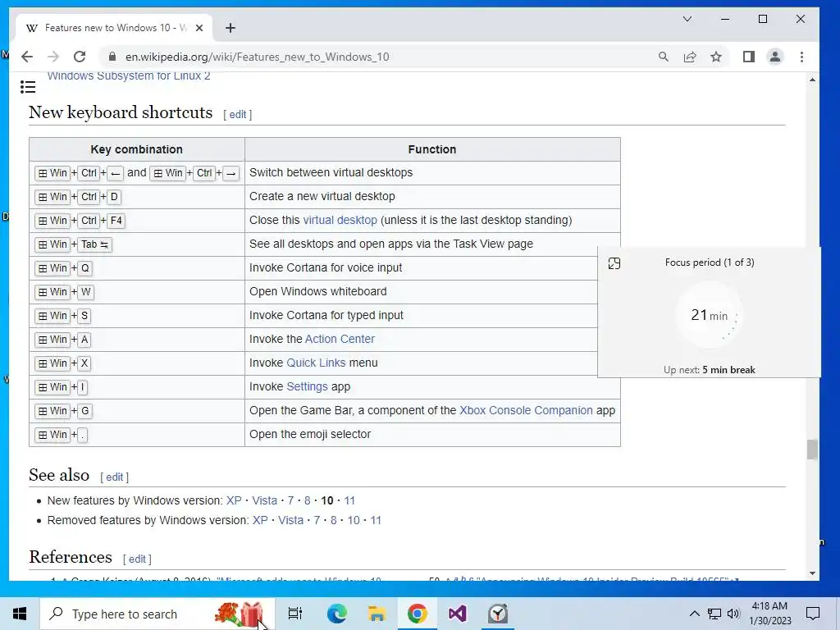The height and width of the screenshot is (630, 840).
Task: Click the browser forward arrow
Action: [x=53, y=57]
